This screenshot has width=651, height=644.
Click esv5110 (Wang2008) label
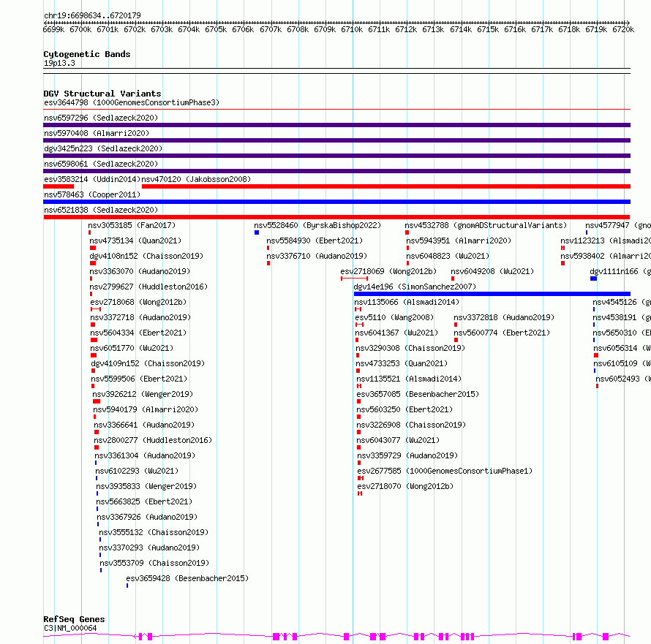tap(394, 317)
